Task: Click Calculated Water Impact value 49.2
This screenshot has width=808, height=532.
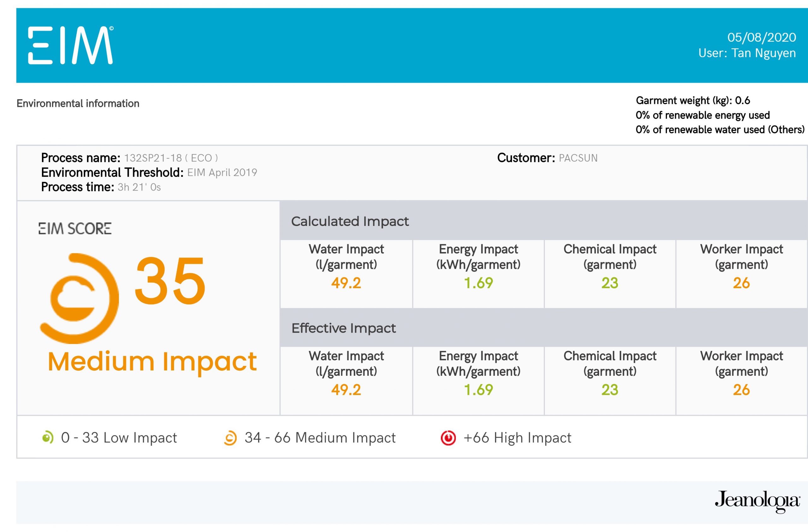Action: 346,283
